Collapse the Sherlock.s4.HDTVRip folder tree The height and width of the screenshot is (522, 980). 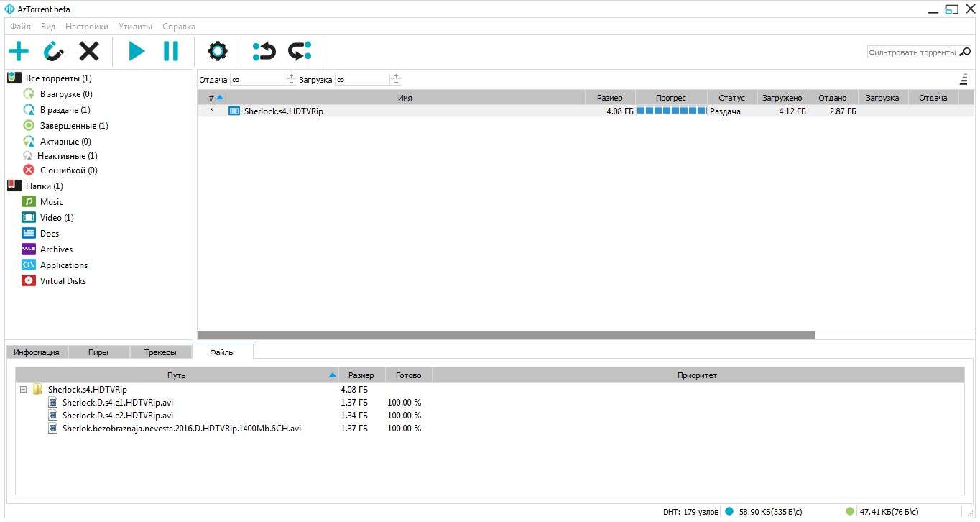tap(24, 390)
